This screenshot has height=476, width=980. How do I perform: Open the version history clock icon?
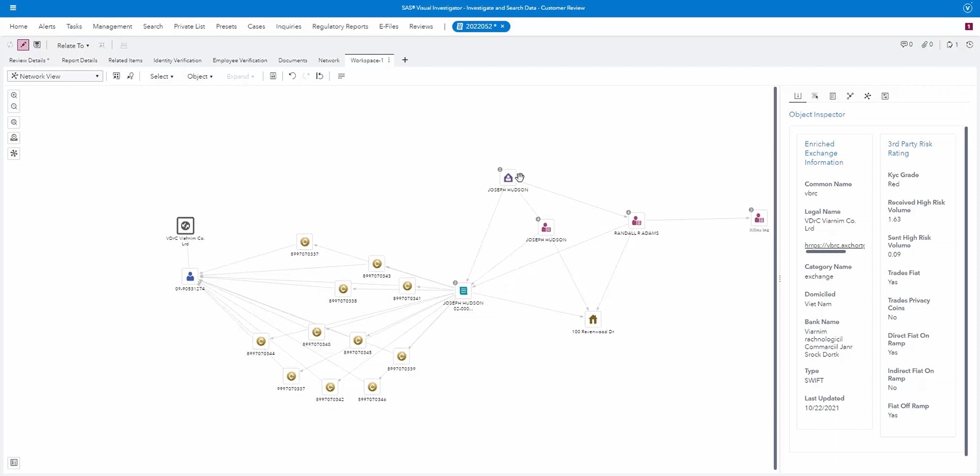[x=970, y=45]
